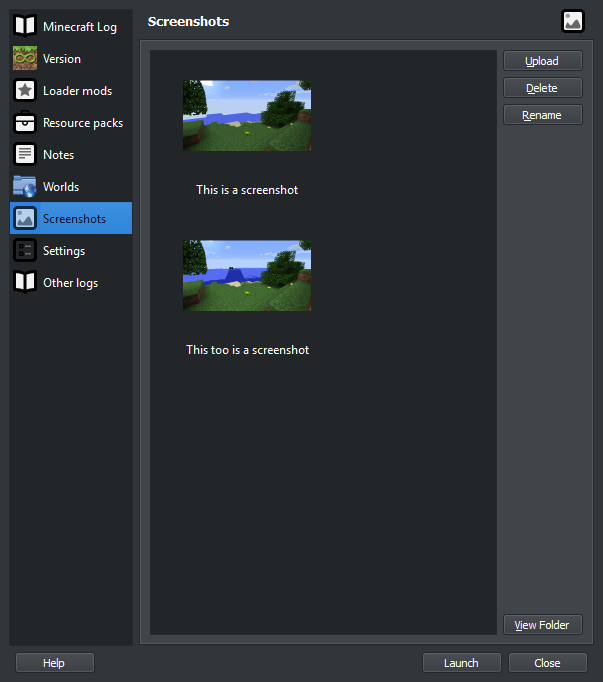Click the Version grass block icon
The height and width of the screenshot is (682, 603).
pos(25,58)
